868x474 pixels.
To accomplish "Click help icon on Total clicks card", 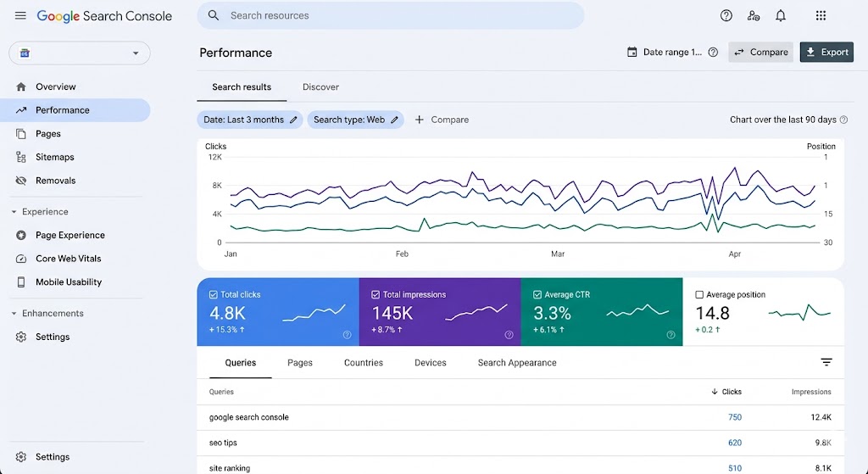I will 347,334.
